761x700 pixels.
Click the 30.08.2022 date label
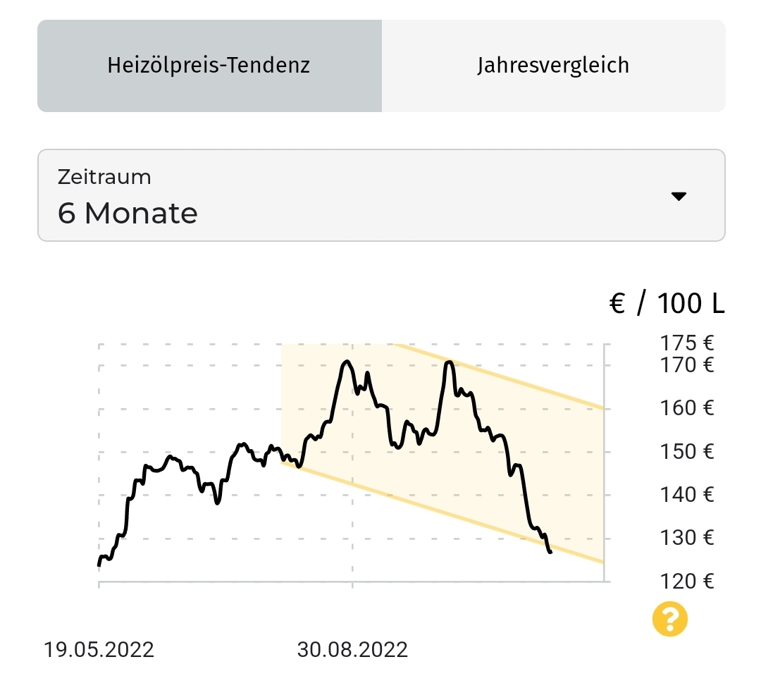click(352, 649)
